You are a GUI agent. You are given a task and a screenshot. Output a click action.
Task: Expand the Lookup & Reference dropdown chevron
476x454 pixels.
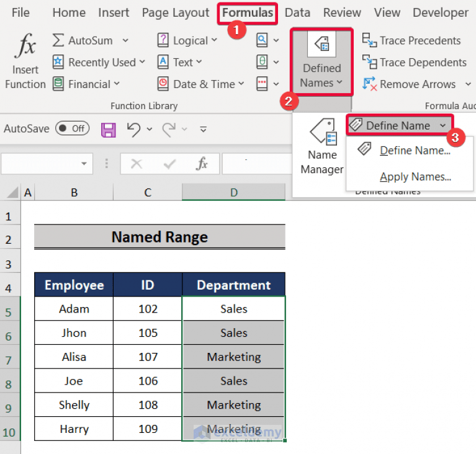pyautogui.click(x=276, y=40)
